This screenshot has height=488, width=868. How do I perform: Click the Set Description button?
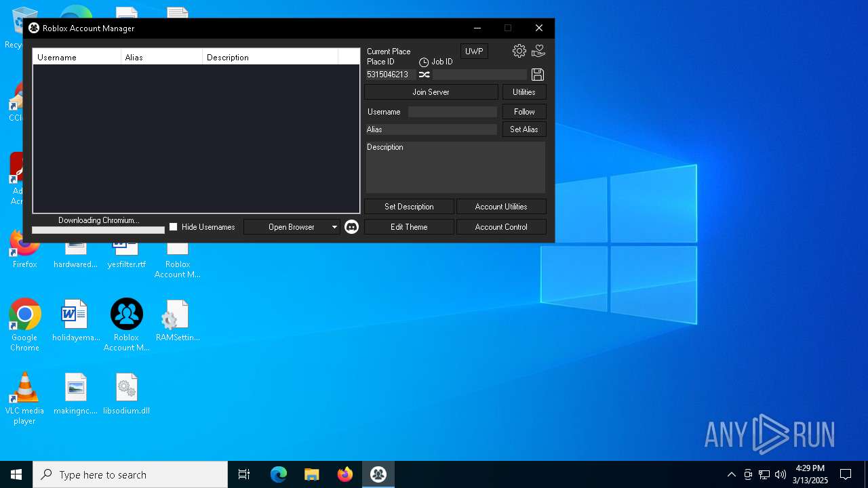[x=409, y=207]
